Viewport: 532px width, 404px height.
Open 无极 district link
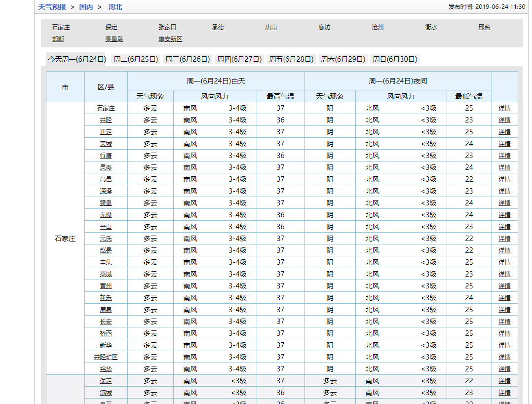pos(106,215)
